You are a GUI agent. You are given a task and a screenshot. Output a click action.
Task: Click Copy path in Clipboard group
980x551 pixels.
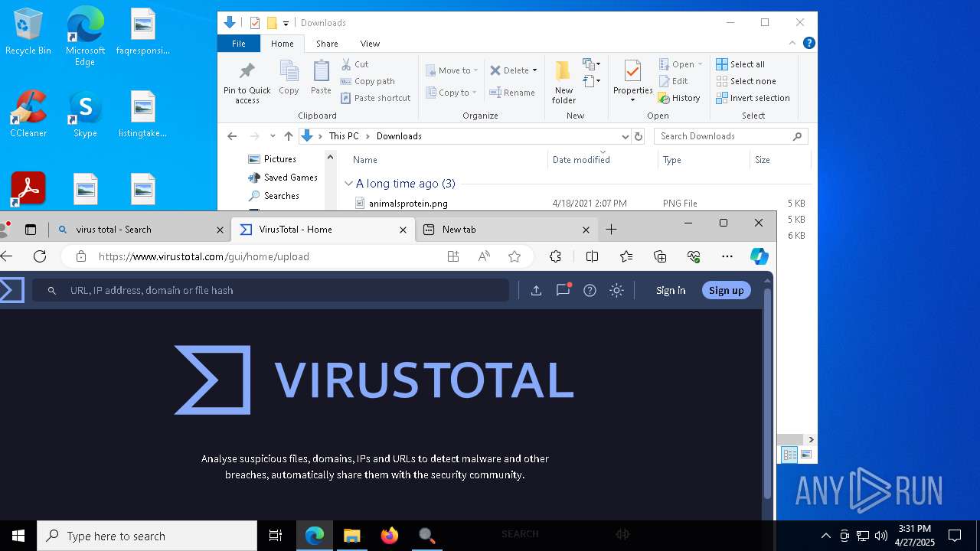[367, 81]
